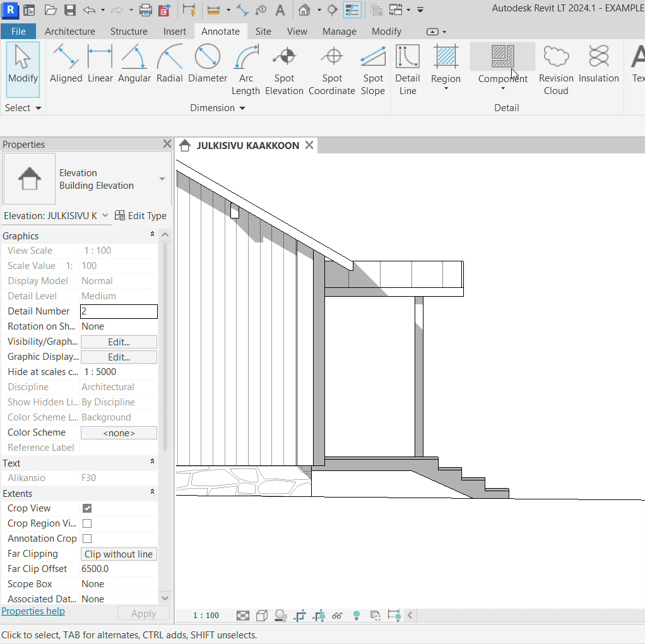Uncheck the Crop View checkbox

click(87, 508)
